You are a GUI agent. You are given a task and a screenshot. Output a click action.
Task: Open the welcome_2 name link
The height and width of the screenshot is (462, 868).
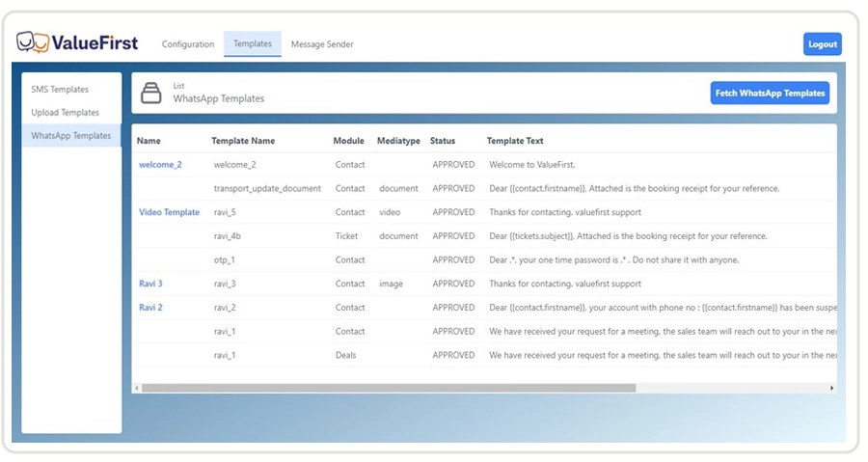(x=160, y=164)
